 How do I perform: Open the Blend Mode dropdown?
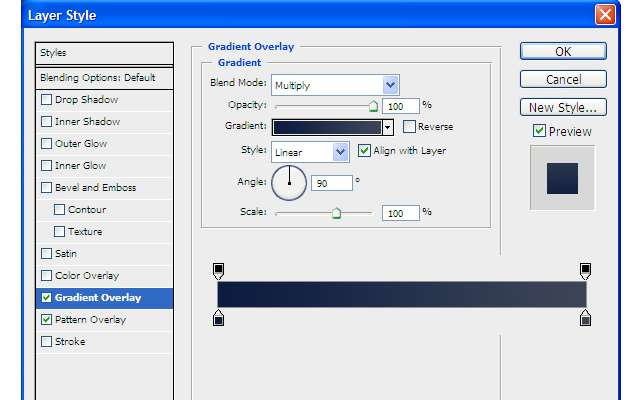pos(390,85)
